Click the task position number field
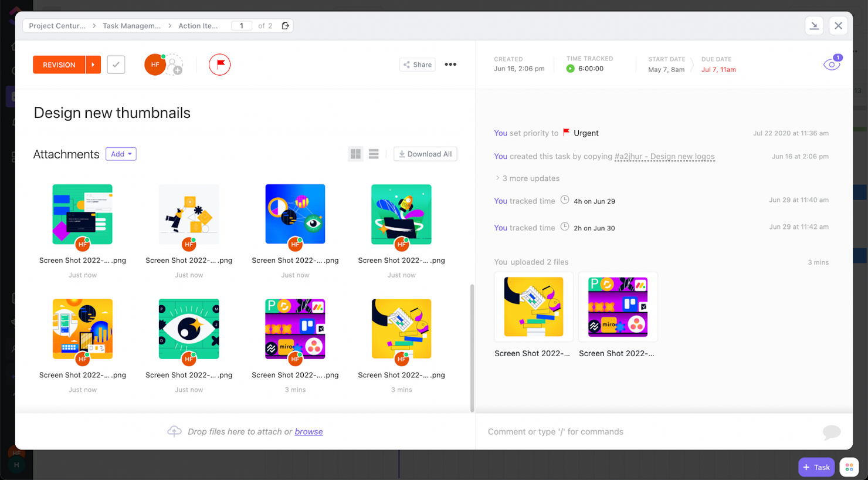868x480 pixels. click(x=242, y=26)
